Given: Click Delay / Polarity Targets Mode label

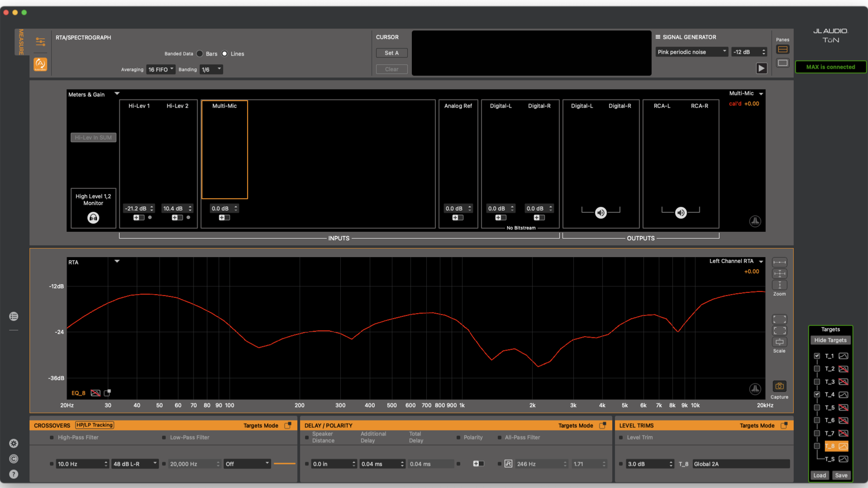Looking at the screenshot, I should [x=576, y=426].
